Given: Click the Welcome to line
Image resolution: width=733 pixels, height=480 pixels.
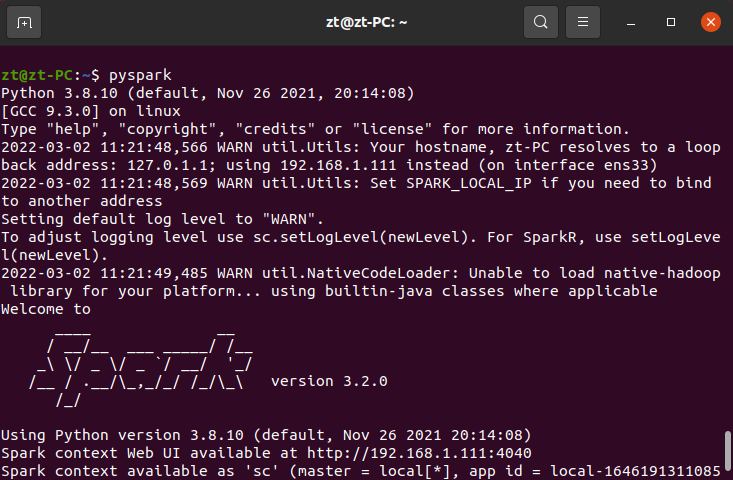Looking at the screenshot, I should click(46, 309).
